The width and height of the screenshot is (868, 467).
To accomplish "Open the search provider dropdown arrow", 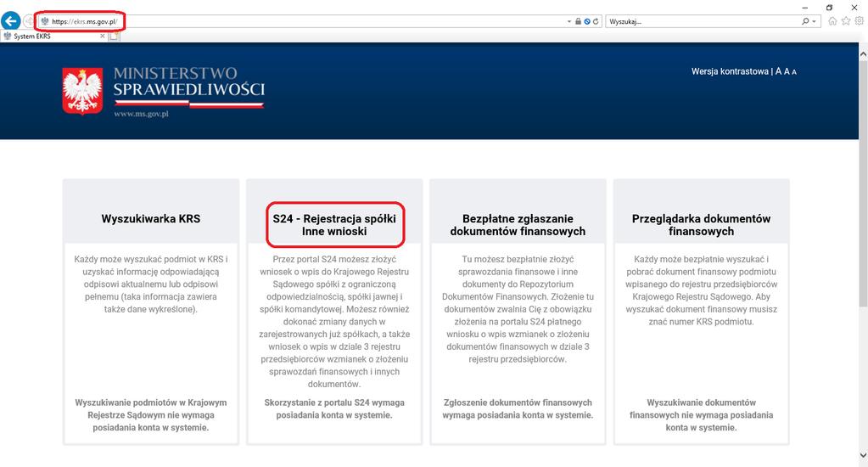I will [814, 21].
